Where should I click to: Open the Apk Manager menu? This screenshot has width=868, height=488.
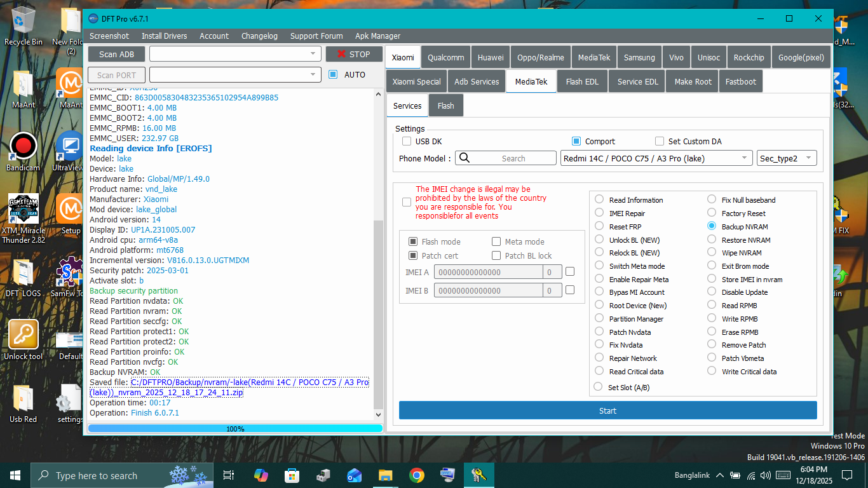point(377,36)
